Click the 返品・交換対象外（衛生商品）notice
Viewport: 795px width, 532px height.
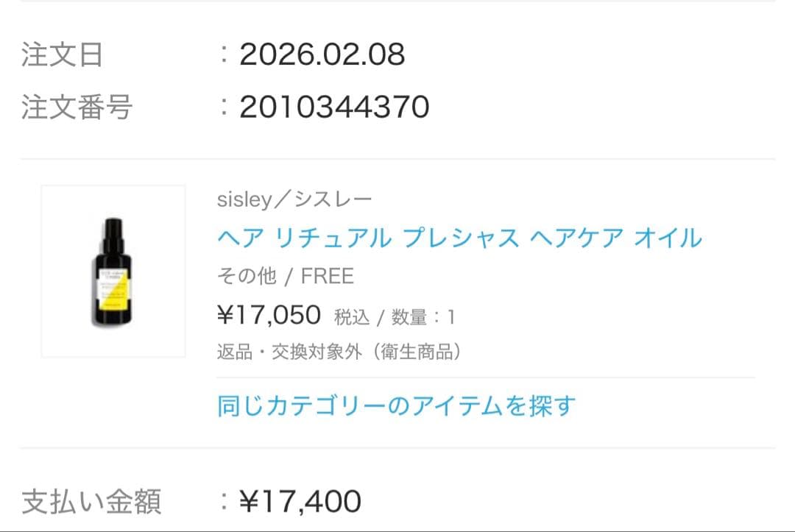click(339, 352)
